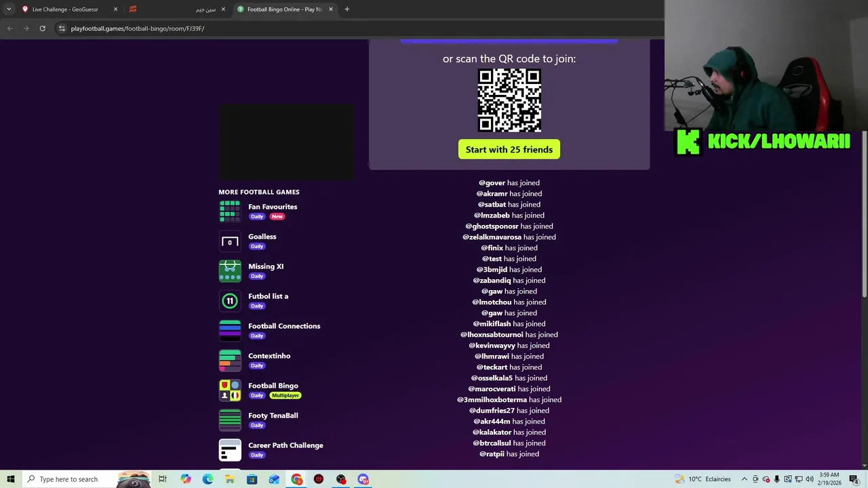Reload the page with the refresh icon

[42, 28]
